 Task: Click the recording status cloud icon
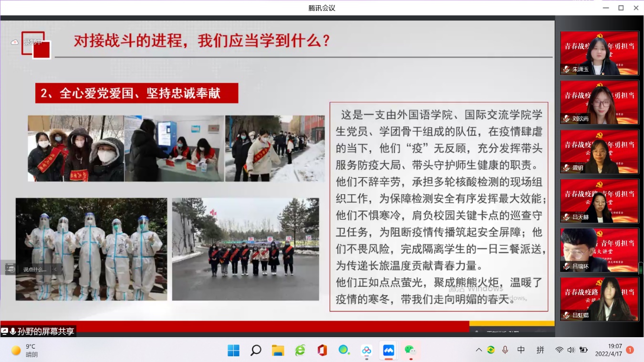(14, 42)
